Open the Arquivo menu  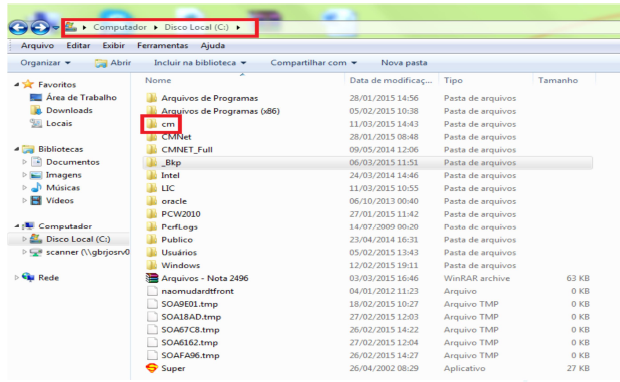pyautogui.click(x=37, y=45)
